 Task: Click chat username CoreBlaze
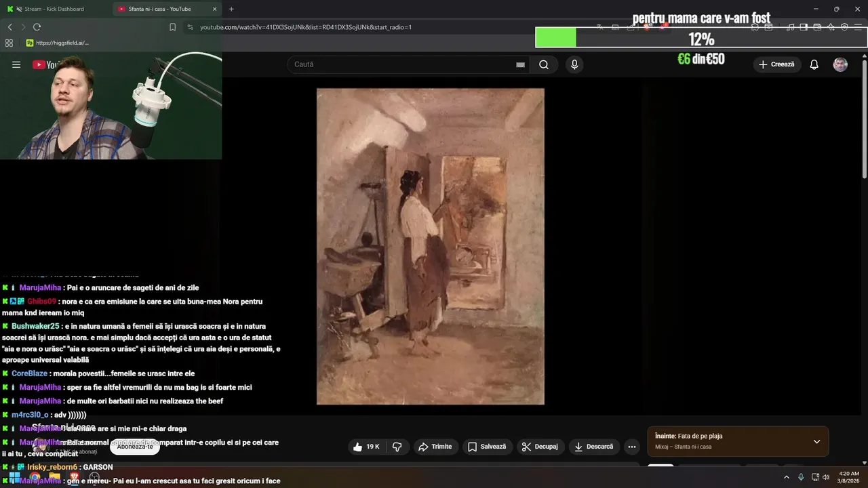pos(29,373)
